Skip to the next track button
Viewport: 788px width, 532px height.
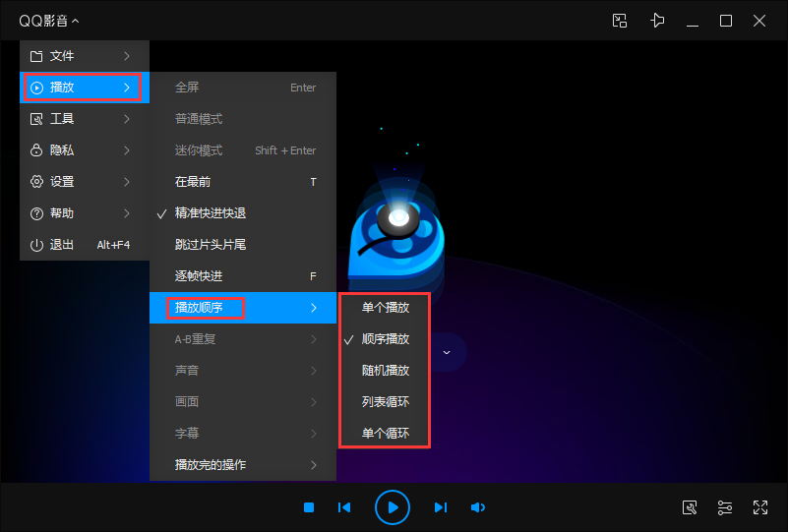click(440, 507)
